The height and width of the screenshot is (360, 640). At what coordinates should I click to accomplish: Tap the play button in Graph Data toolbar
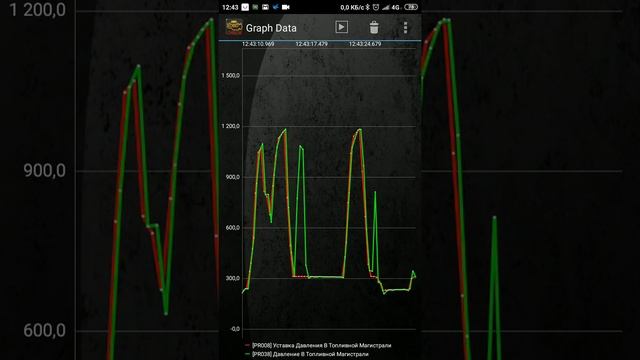pyautogui.click(x=342, y=27)
